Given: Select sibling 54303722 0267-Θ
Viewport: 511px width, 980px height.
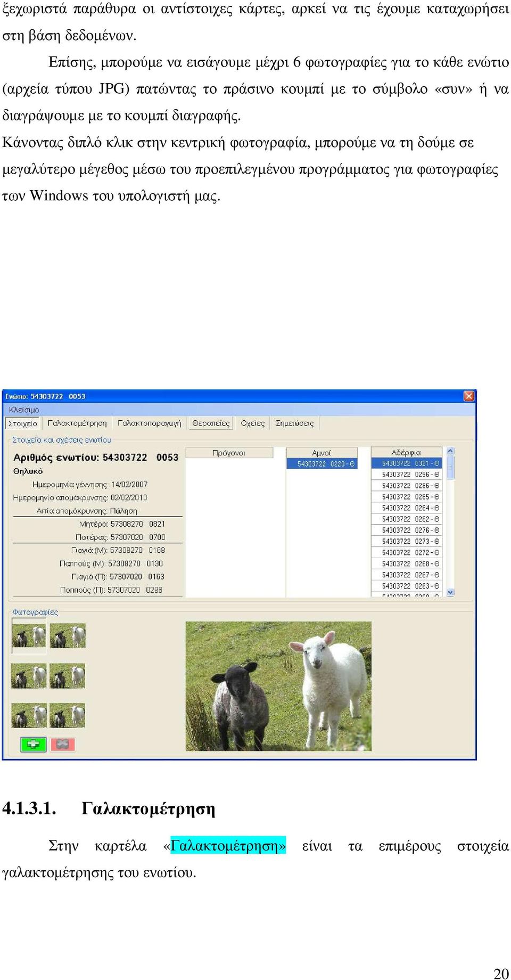Looking at the screenshot, I should click(x=407, y=575).
